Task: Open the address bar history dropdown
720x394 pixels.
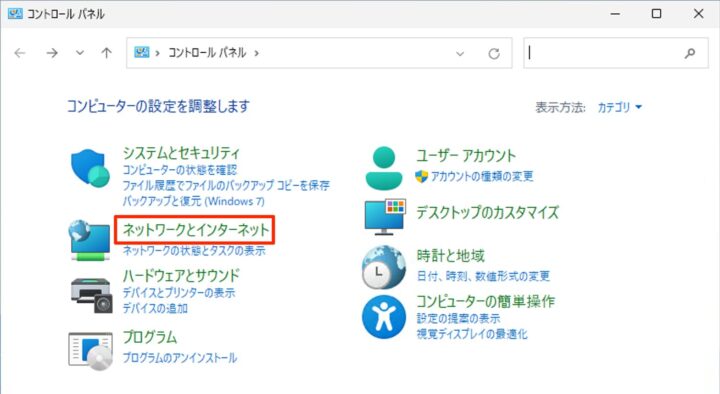Action: coord(460,54)
